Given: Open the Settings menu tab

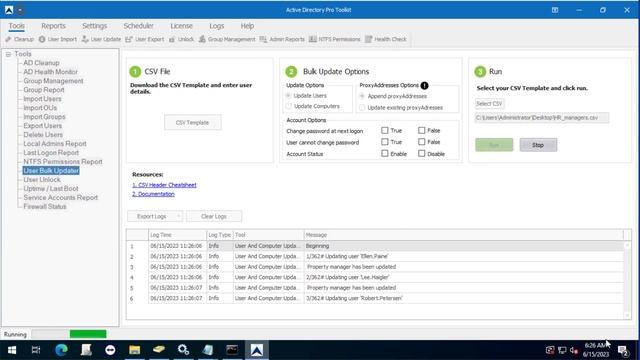Looking at the screenshot, I should pos(94,26).
